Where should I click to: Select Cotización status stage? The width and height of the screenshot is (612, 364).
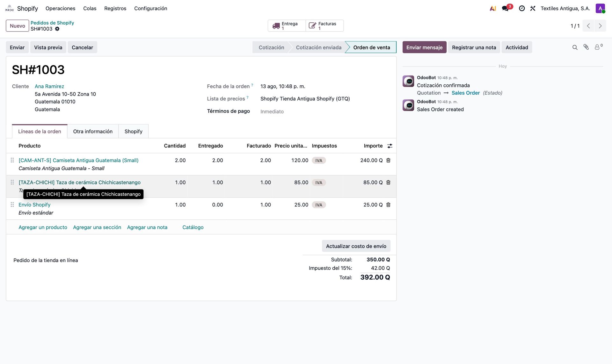[x=271, y=47]
